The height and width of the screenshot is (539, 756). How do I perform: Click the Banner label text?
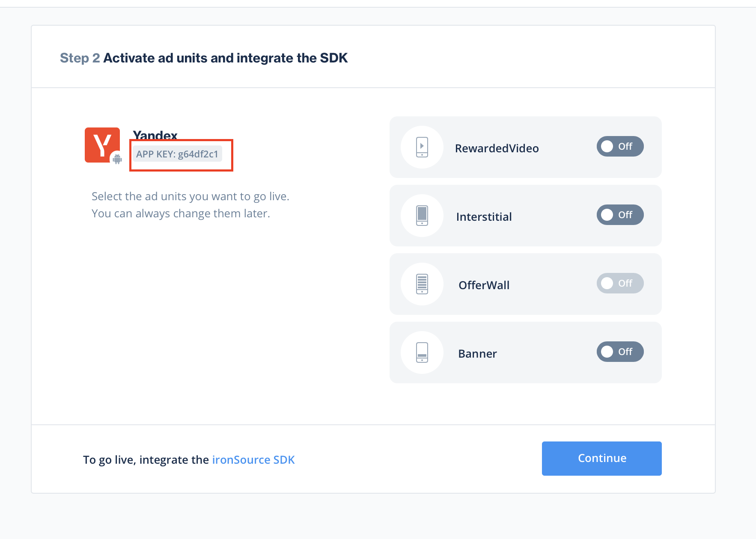(x=477, y=354)
